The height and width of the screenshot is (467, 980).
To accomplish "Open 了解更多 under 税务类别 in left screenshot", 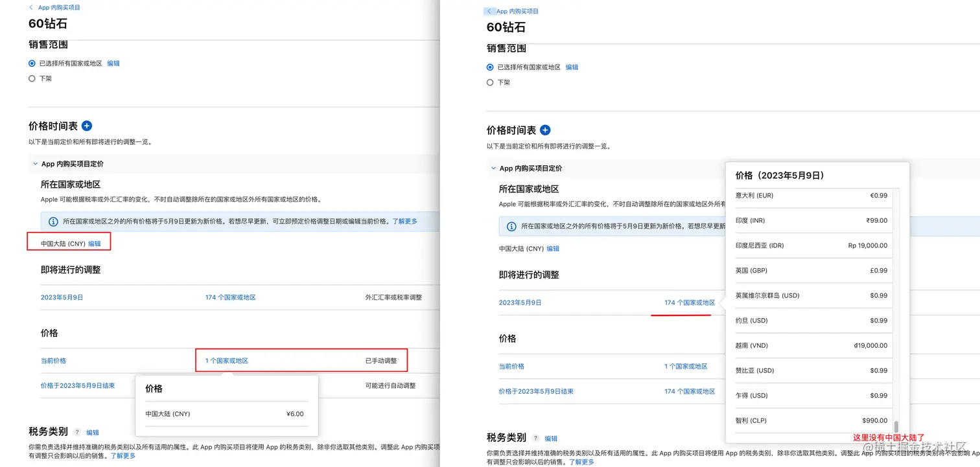I will coord(123,456).
